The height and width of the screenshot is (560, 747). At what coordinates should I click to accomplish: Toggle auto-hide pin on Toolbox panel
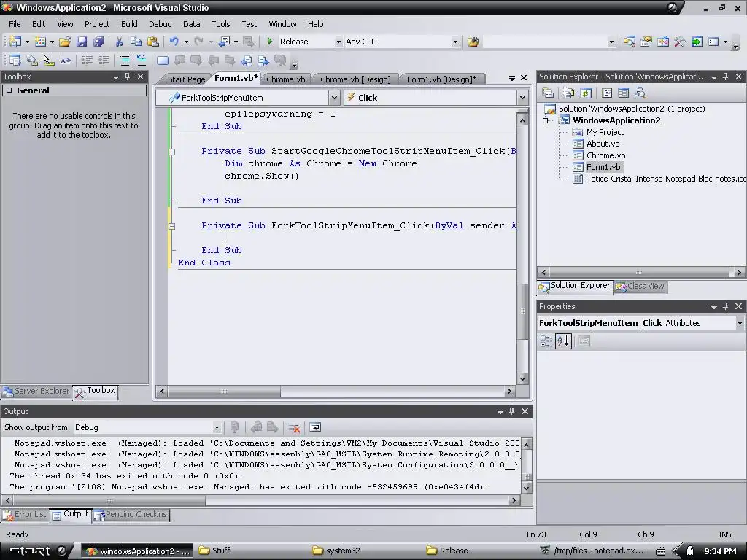pyautogui.click(x=127, y=77)
